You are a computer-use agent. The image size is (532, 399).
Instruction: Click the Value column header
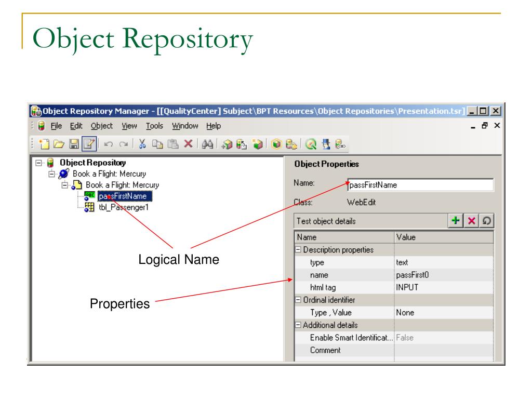[444, 237]
